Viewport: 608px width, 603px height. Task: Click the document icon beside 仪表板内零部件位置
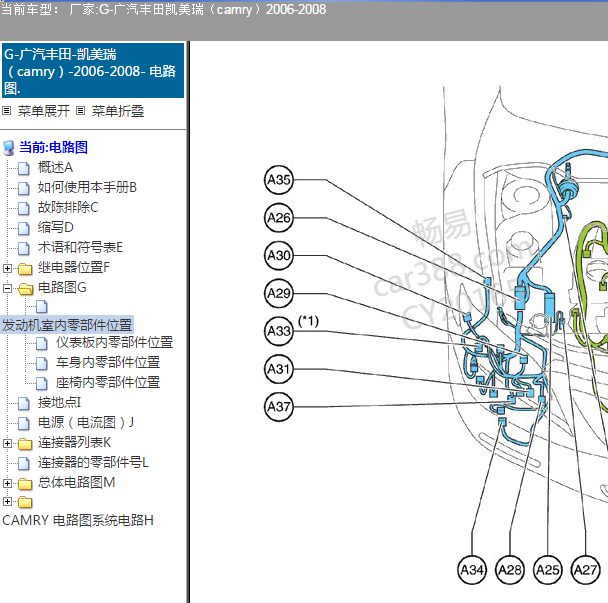click(x=42, y=343)
